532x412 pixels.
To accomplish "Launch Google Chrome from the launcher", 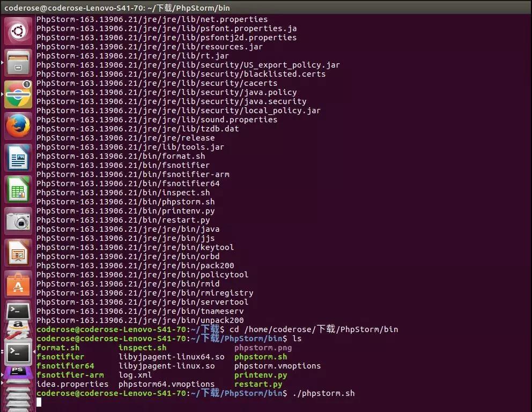I will [x=18, y=94].
